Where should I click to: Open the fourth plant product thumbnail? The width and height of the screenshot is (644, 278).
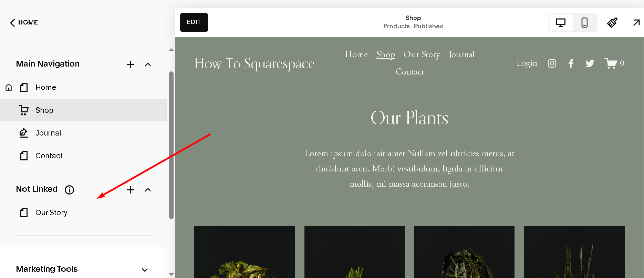(574, 252)
